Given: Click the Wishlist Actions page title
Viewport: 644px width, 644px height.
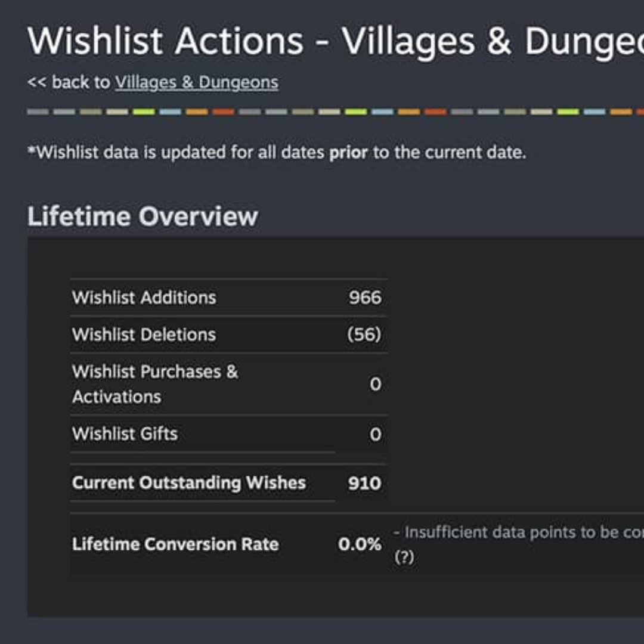Looking at the screenshot, I should coord(336,41).
